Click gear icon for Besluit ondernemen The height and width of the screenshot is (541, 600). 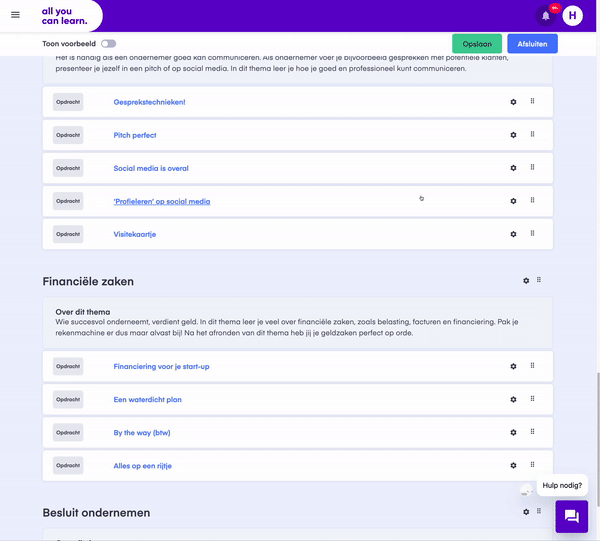coord(526,512)
